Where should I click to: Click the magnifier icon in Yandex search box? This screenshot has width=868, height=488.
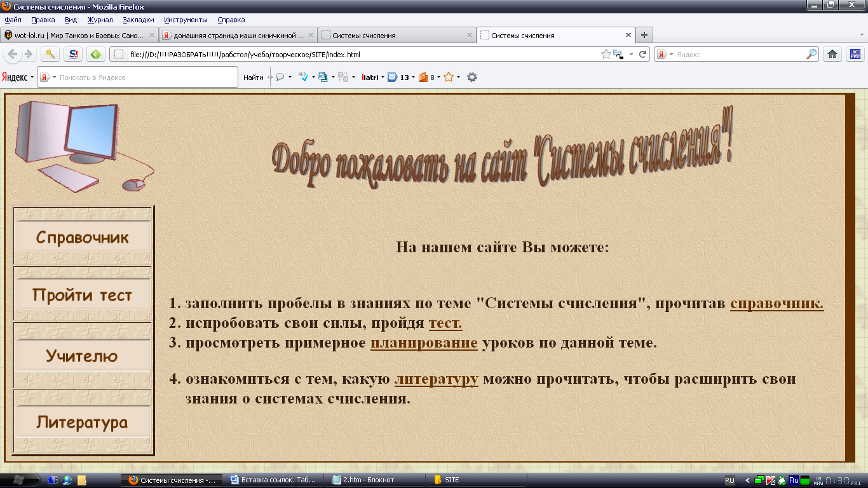point(811,55)
